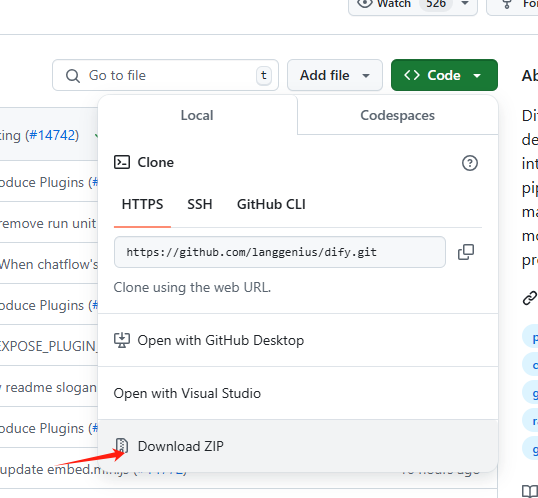This screenshot has height=498, width=538.
Task: Click the Watch button
Action: [413, 4]
